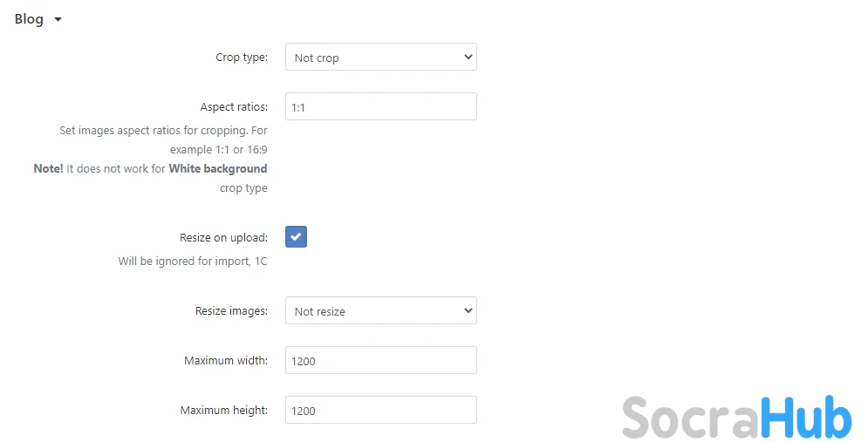Click the 'Resize images:' label
The height and width of the screenshot is (442, 868).
(x=231, y=310)
